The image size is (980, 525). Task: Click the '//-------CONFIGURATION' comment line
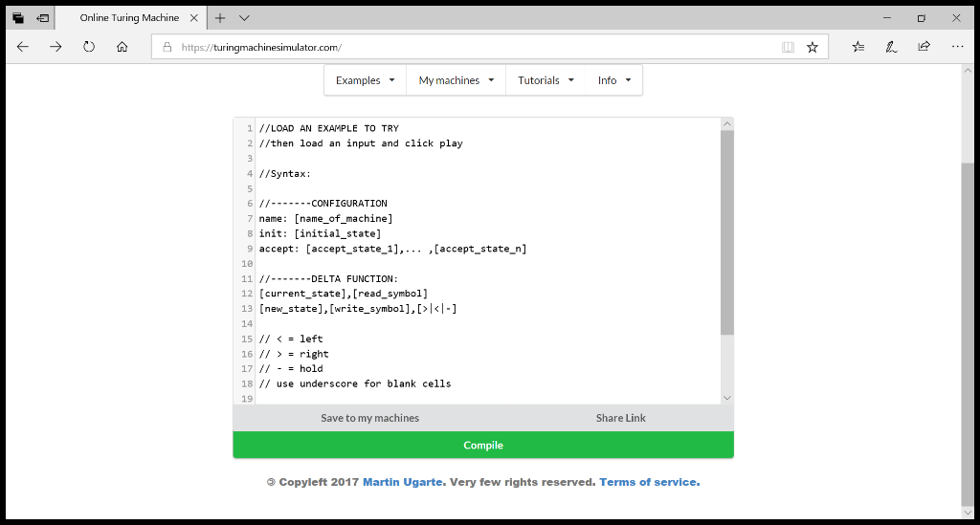pyautogui.click(x=323, y=204)
